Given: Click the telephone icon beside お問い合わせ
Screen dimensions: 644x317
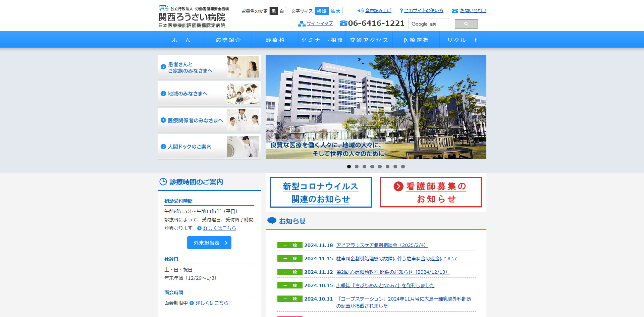Looking at the screenshot, I should (x=455, y=11).
